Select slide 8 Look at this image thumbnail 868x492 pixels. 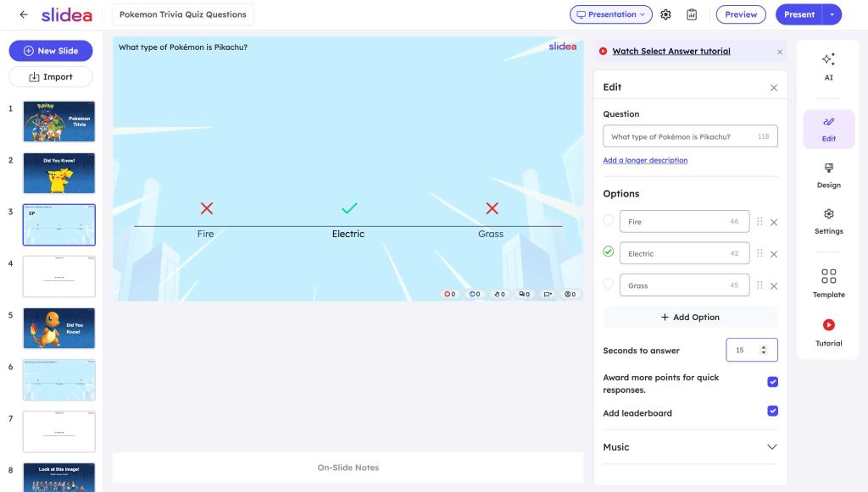tap(58, 477)
